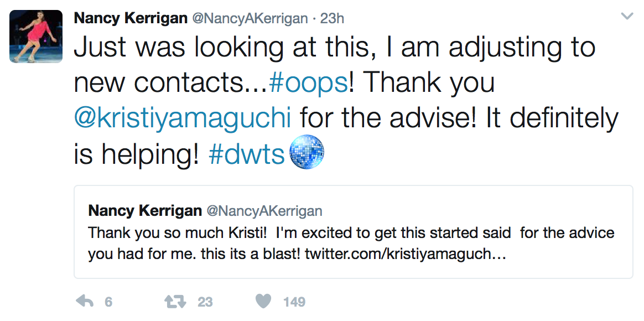This screenshot has height=321, width=644.
Task: Click the reply count of 6
Action: (x=108, y=302)
